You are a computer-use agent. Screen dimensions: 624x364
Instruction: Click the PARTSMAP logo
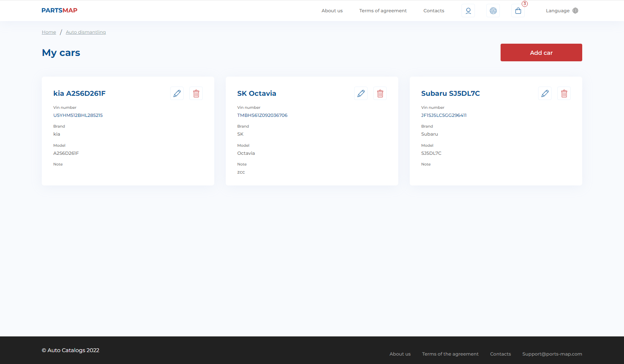click(x=59, y=10)
